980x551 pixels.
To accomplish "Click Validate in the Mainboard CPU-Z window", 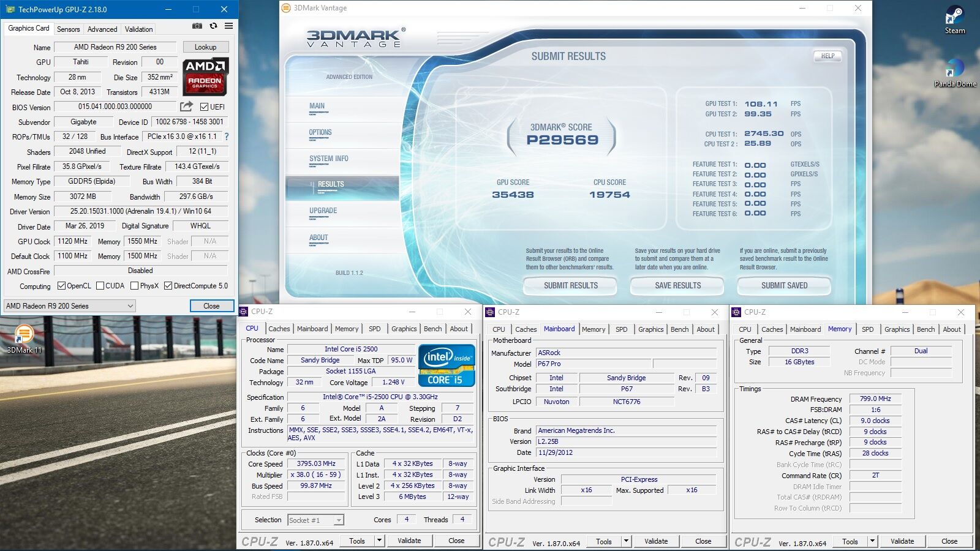I will pos(655,541).
